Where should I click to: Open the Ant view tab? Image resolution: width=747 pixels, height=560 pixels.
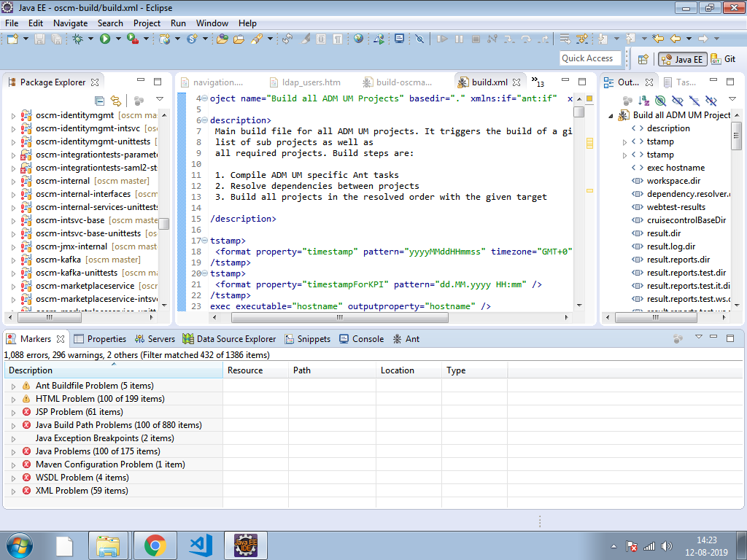[406, 339]
